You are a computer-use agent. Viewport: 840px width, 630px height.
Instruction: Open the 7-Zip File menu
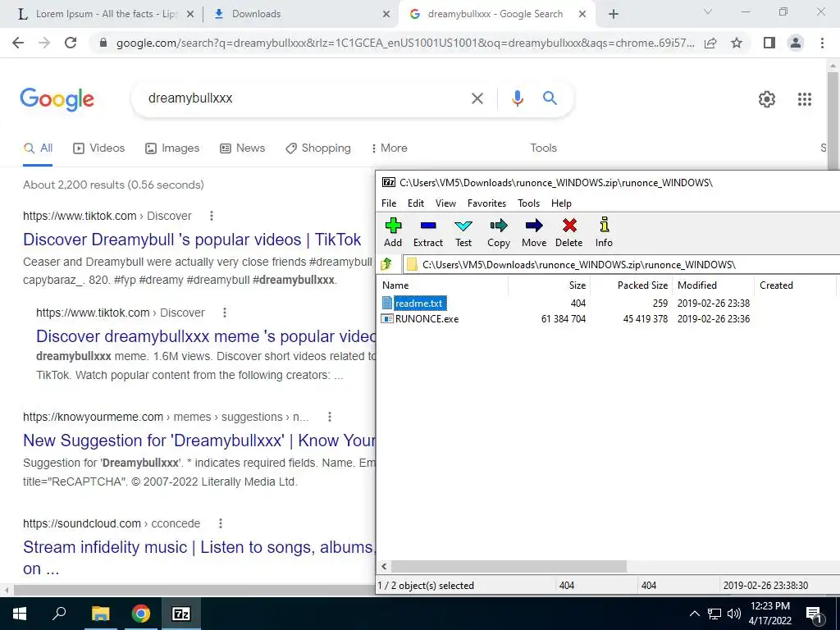coord(389,203)
